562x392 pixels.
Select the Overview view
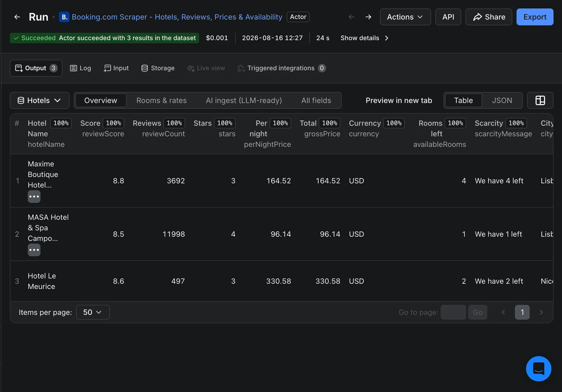101,100
